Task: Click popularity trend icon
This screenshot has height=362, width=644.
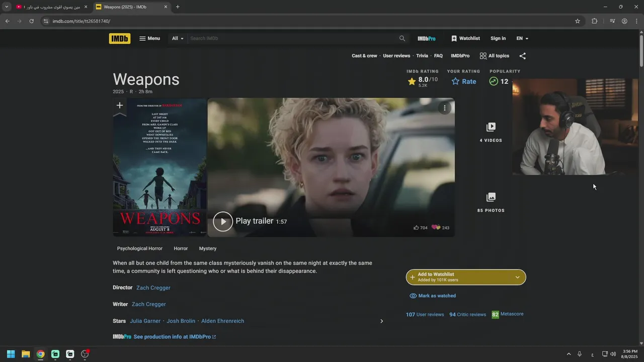Action: click(x=494, y=81)
